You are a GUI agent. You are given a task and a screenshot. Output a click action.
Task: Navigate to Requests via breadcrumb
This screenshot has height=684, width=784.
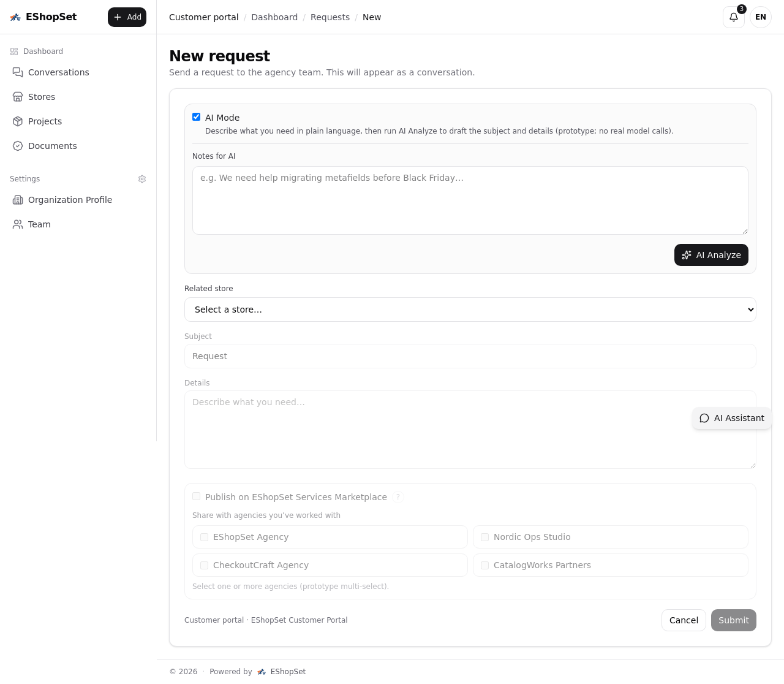330,17
